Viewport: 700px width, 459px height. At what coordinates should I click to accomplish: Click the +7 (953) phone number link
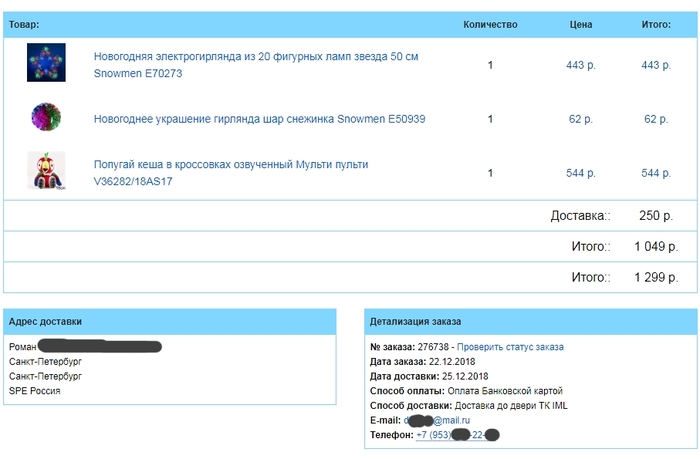[x=457, y=435]
